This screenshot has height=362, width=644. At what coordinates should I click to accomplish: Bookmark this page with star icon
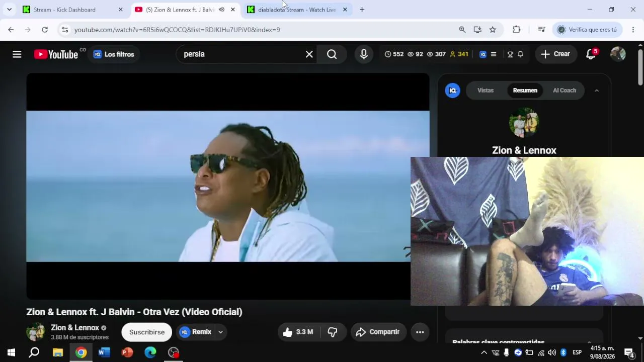pos(493,30)
